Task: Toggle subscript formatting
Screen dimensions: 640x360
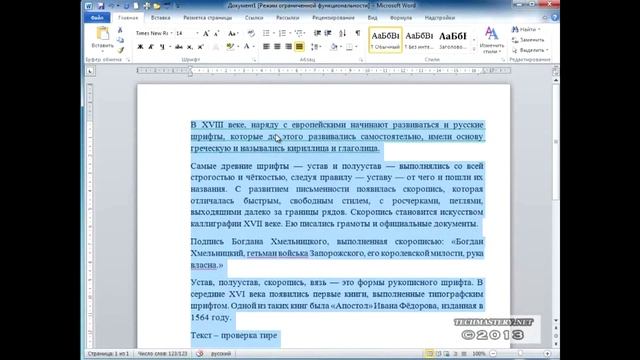Action: coord(190,47)
